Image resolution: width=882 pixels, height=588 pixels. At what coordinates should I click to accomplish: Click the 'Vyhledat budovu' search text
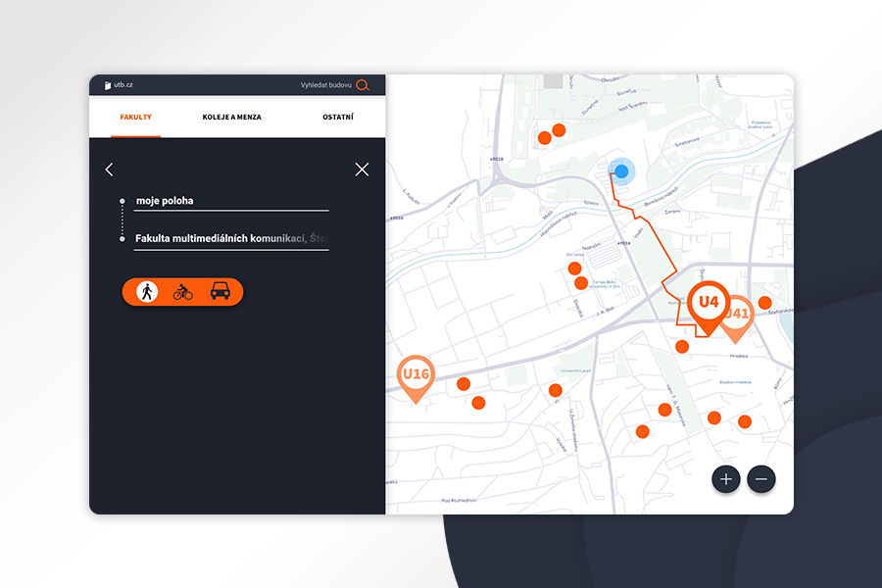point(325,85)
